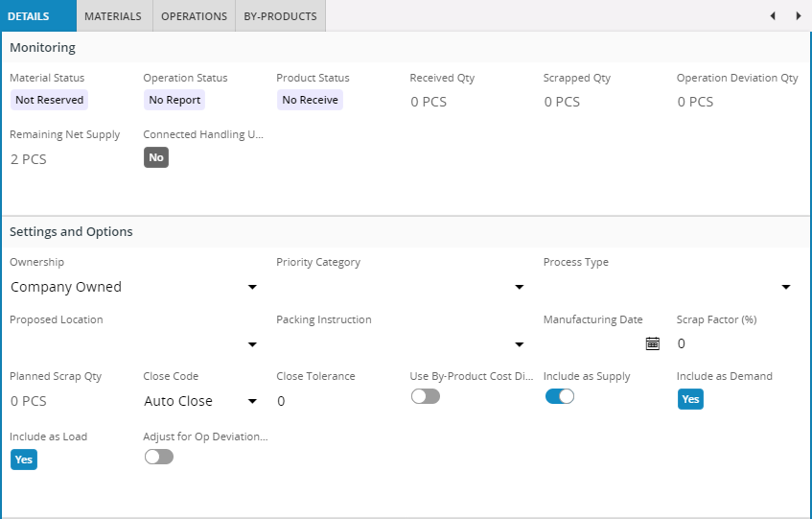Disable the Include as Supply switch
Image resolution: width=812 pixels, height=519 pixels.
coord(559,396)
